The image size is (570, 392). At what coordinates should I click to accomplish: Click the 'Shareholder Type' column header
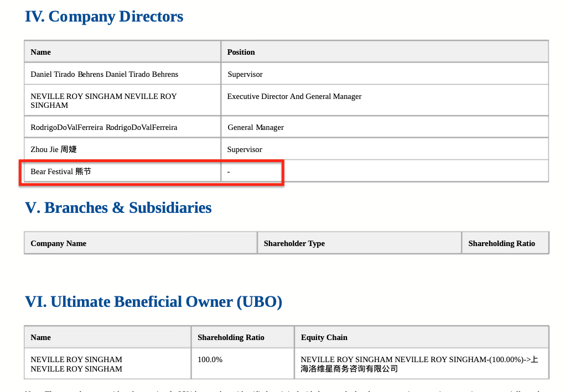294,243
